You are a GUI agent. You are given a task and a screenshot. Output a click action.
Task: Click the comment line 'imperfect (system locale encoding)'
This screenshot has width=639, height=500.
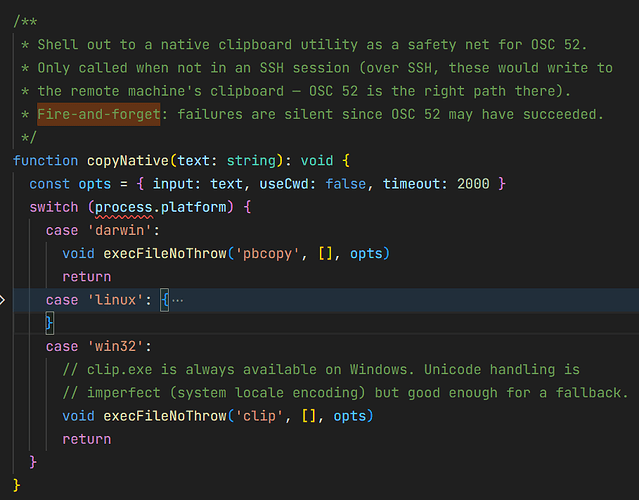click(x=345, y=393)
